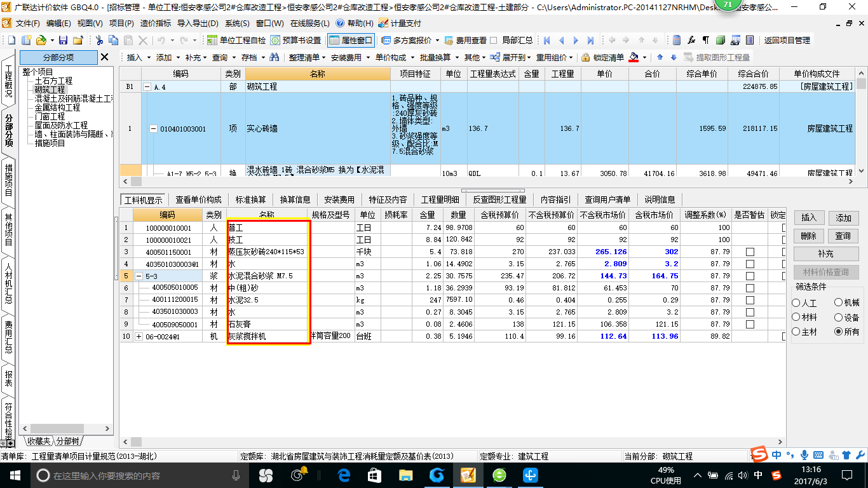The image size is (868, 488).
Task: Click the New file icon
Action: click(12, 40)
